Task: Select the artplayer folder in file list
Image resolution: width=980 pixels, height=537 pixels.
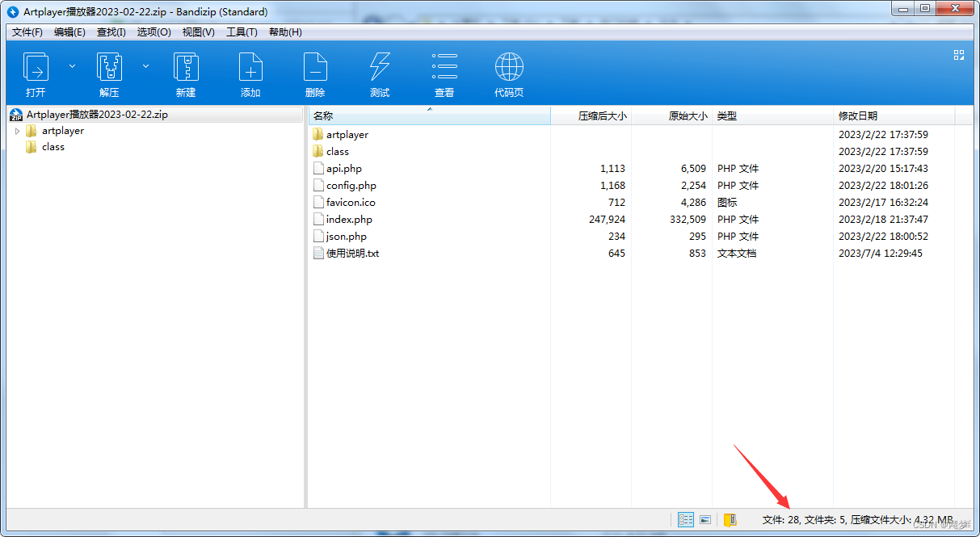Action: (x=347, y=135)
